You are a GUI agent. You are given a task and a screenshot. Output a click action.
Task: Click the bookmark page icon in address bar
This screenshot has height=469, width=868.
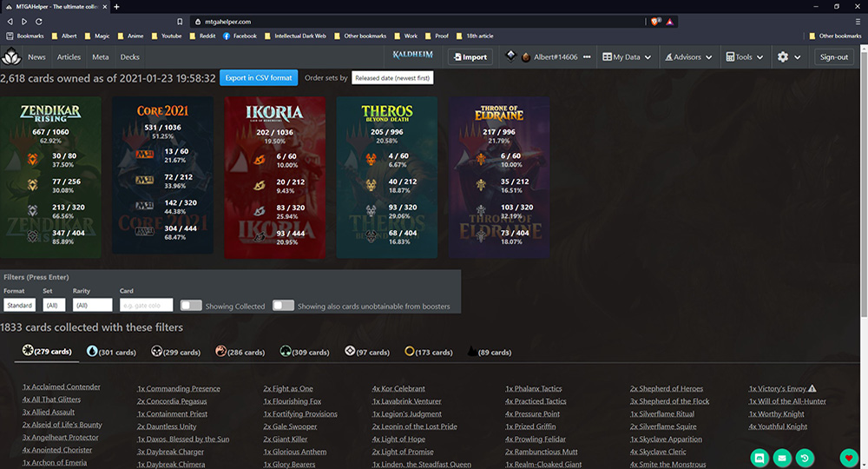click(180, 22)
